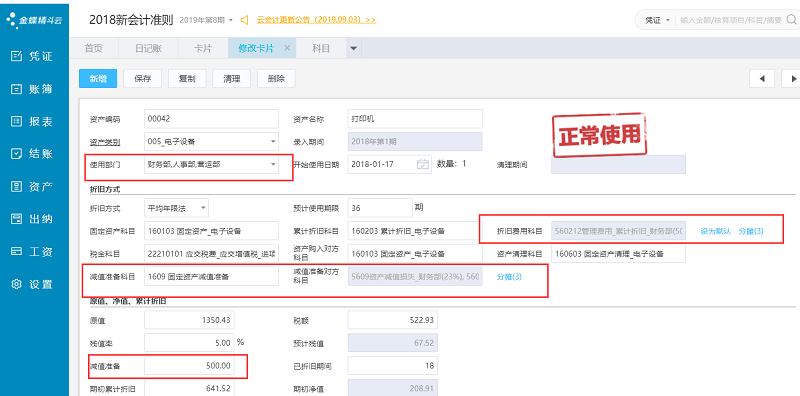Click the 资产购入对方科目 field

415,254
